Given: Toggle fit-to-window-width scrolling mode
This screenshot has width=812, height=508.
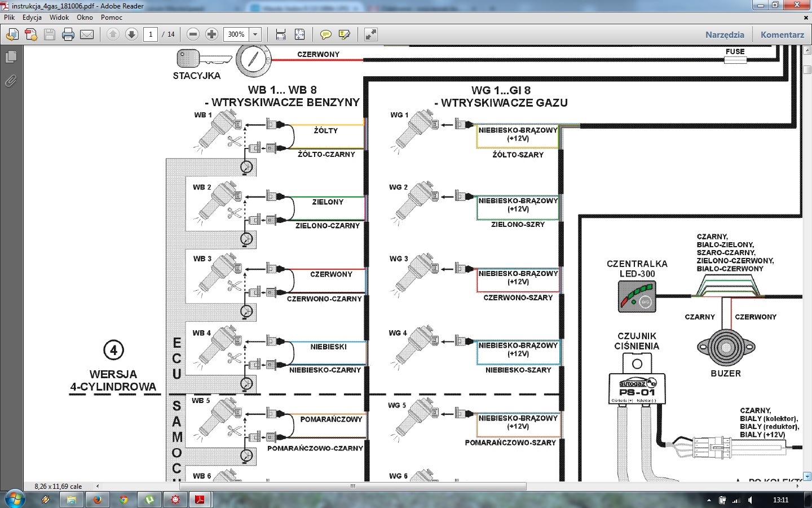Looking at the screenshot, I should point(281,34).
